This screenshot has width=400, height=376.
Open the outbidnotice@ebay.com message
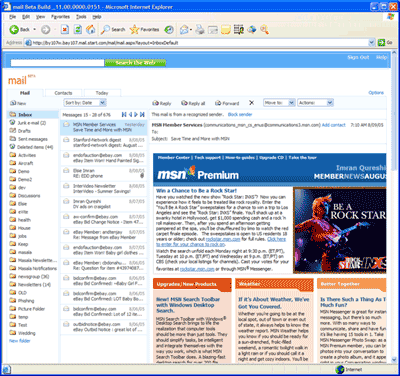104,327
